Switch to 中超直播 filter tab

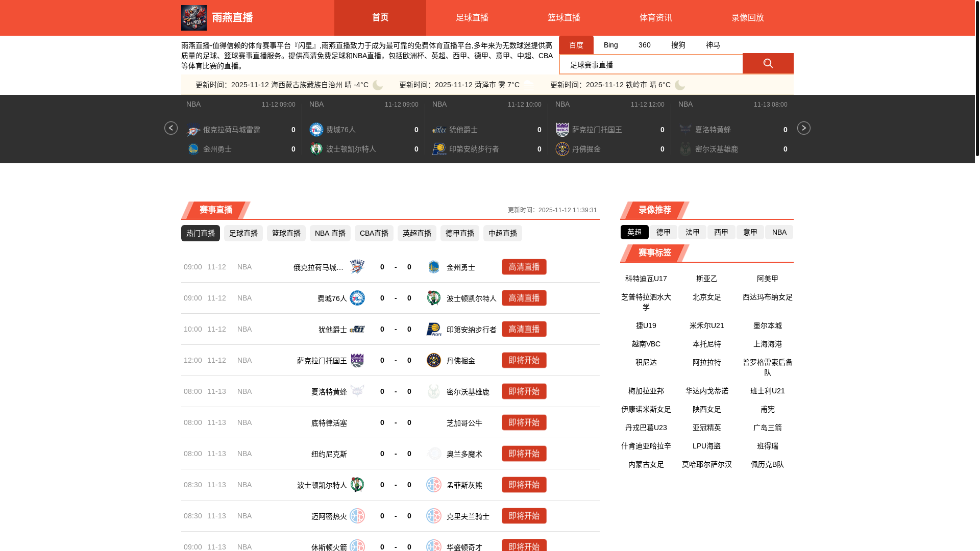tap(503, 233)
